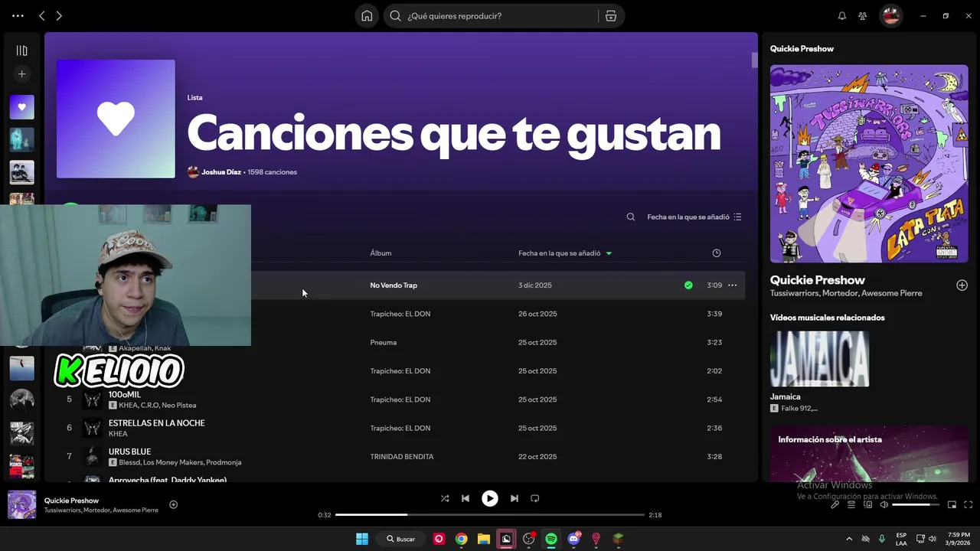
Task: Select the track URUS BLUE
Action: [x=129, y=452]
